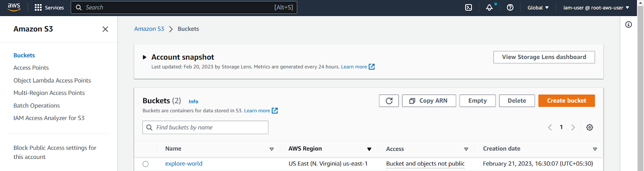Open Batch Operations in sidebar
The image size is (644, 171).
tap(37, 105)
